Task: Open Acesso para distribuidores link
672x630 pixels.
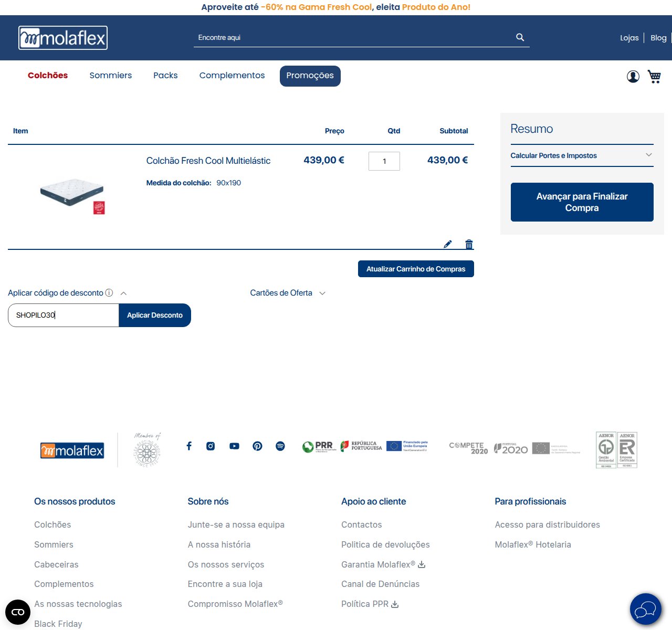Action: tap(547, 525)
